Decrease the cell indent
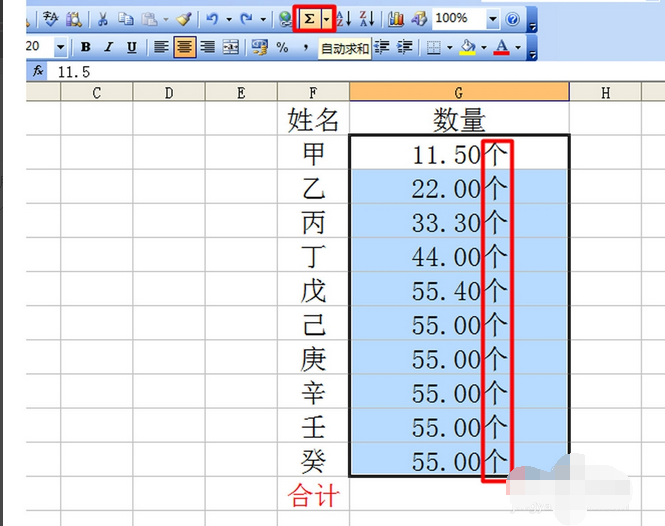665x526 pixels. [382, 47]
